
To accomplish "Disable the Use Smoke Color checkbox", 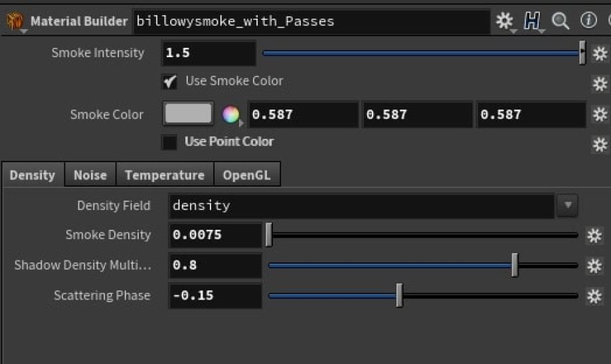I will tap(170, 82).
